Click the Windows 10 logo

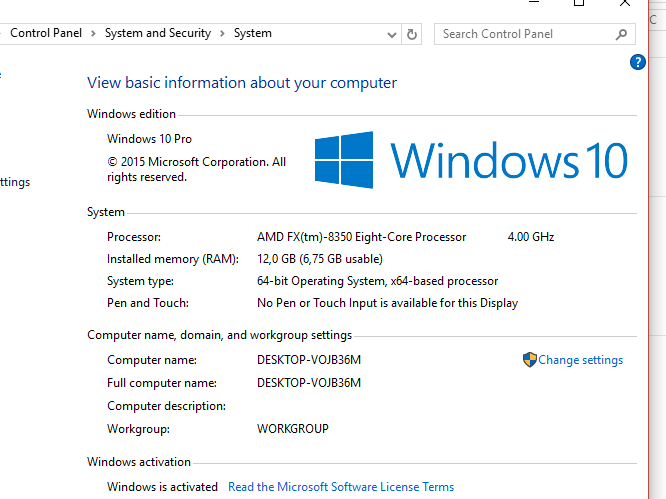click(471, 160)
